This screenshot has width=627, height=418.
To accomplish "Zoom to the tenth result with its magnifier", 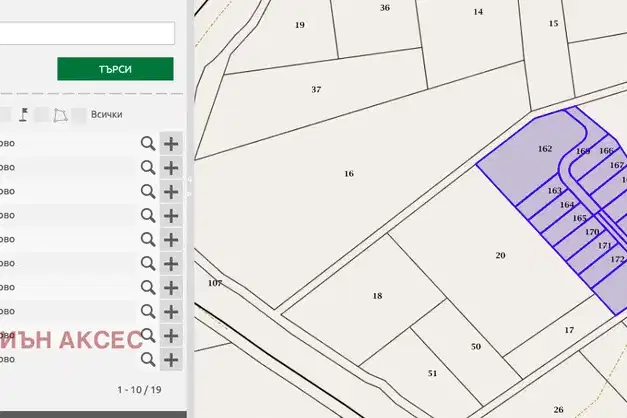I will 148,360.
